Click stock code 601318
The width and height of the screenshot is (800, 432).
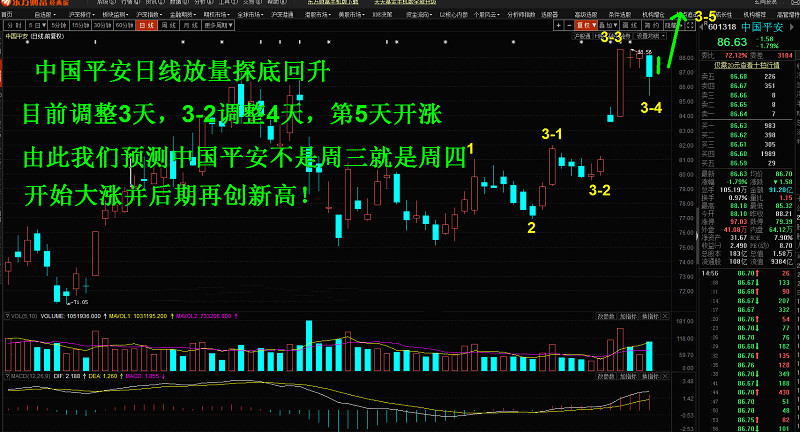tap(722, 27)
